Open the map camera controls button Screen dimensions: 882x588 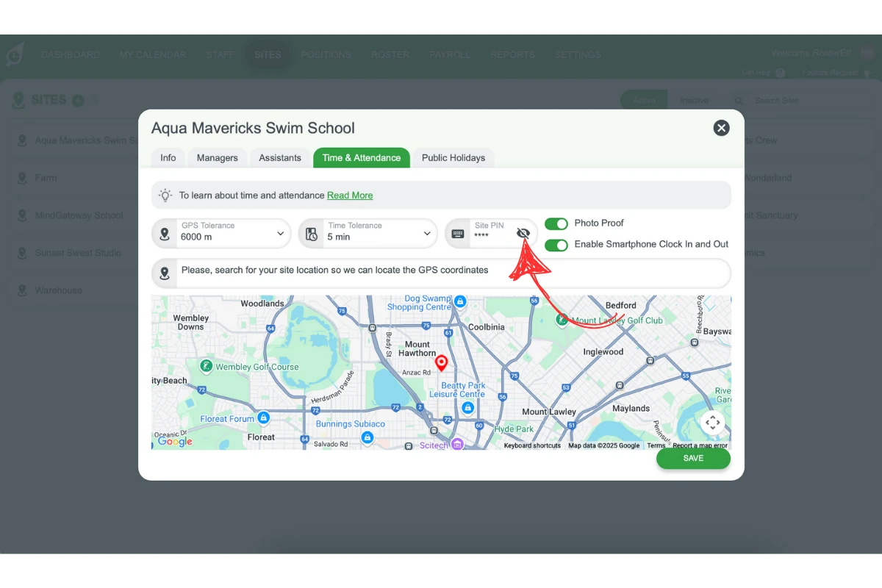click(x=713, y=423)
